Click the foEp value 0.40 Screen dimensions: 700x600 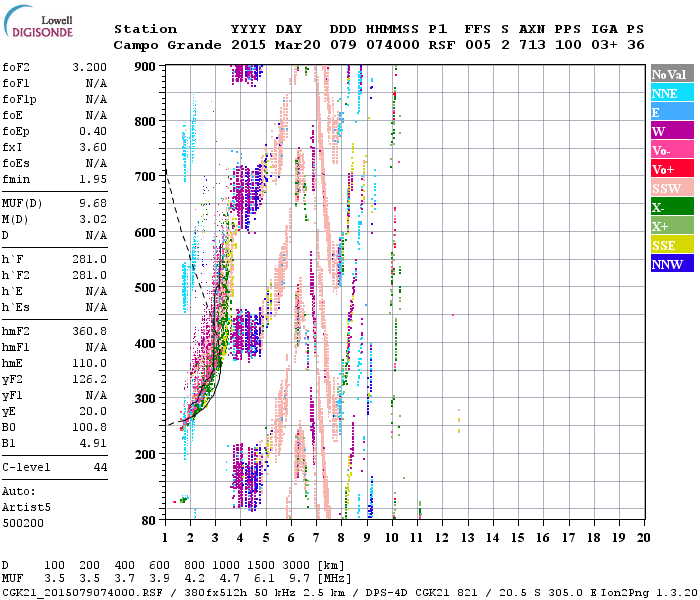[93, 131]
